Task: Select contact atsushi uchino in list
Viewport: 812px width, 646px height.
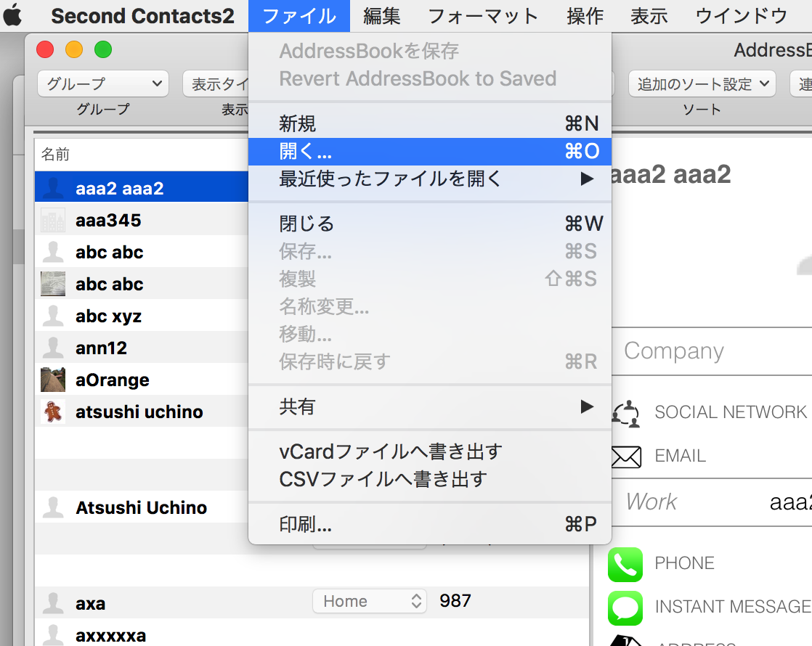Action: coord(142,412)
